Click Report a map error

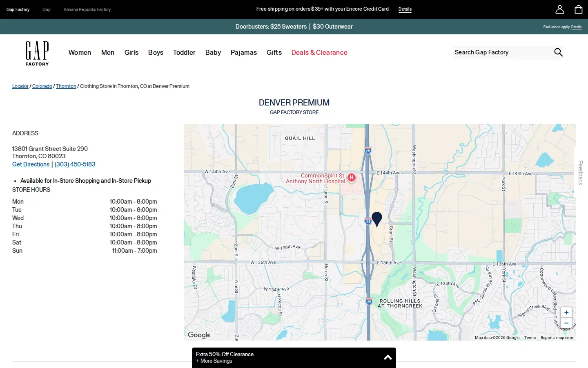(557, 338)
